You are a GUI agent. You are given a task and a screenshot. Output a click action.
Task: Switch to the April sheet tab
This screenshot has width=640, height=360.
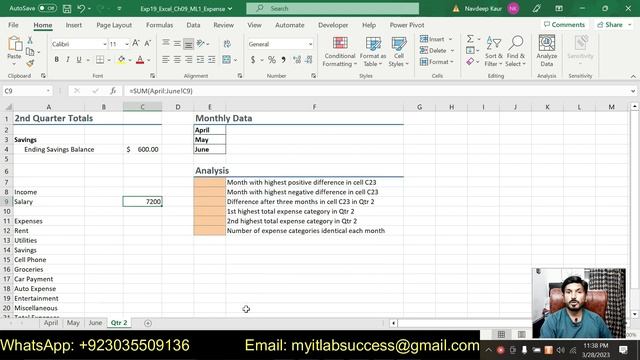[x=51, y=323]
